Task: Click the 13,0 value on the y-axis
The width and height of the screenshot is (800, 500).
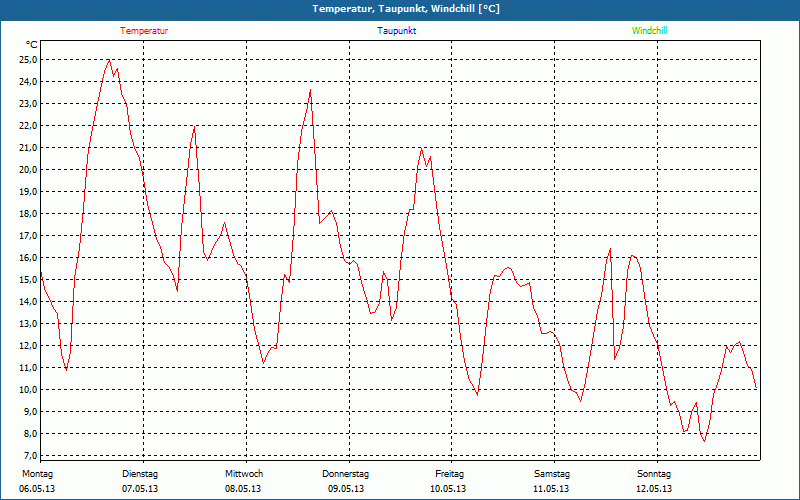Action: click(x=28, y=323)
